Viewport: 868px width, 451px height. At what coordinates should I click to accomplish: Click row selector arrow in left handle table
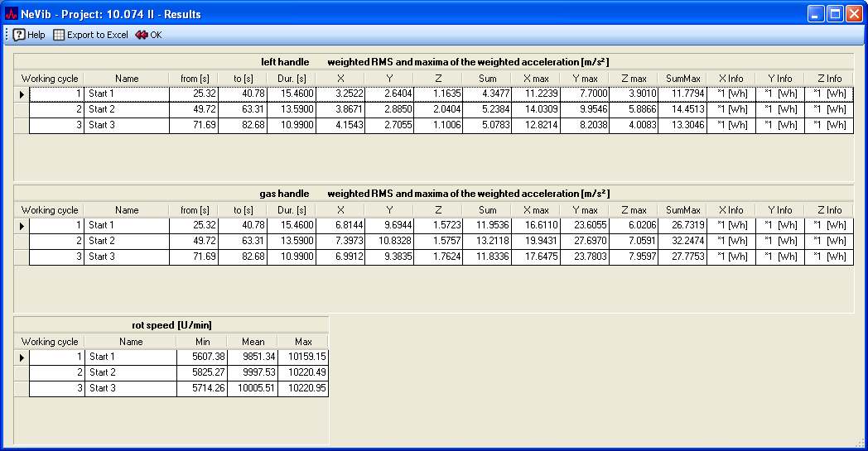[x=22, y=94]
